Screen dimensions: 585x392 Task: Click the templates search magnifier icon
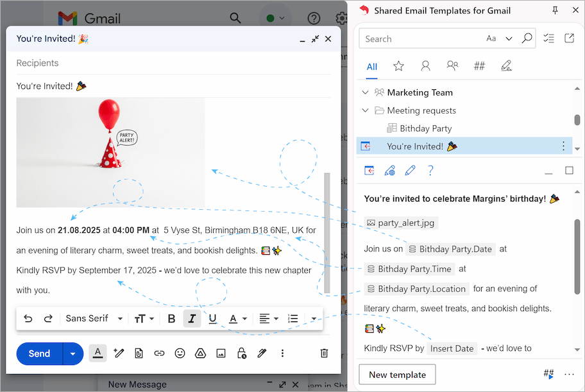527,38
